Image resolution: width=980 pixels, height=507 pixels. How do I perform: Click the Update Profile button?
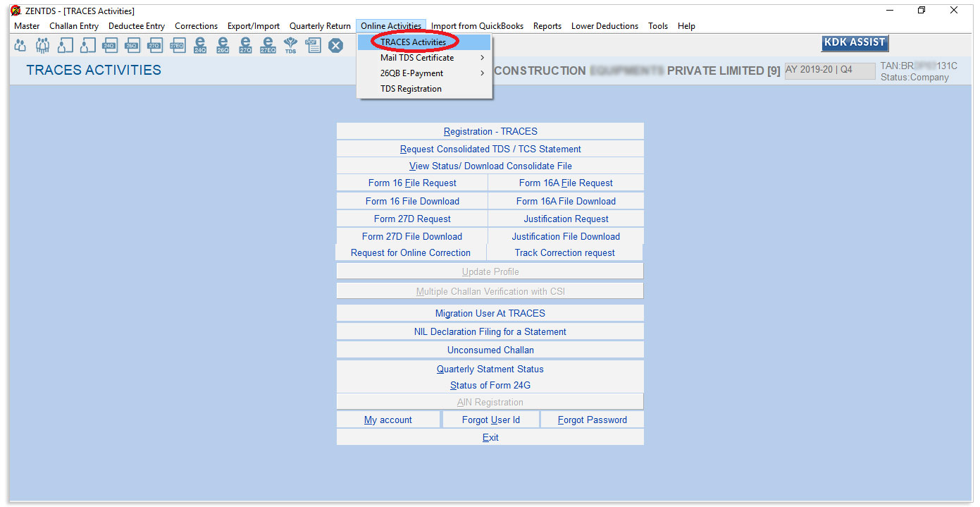pyautogui.click(x=490, y=271)
